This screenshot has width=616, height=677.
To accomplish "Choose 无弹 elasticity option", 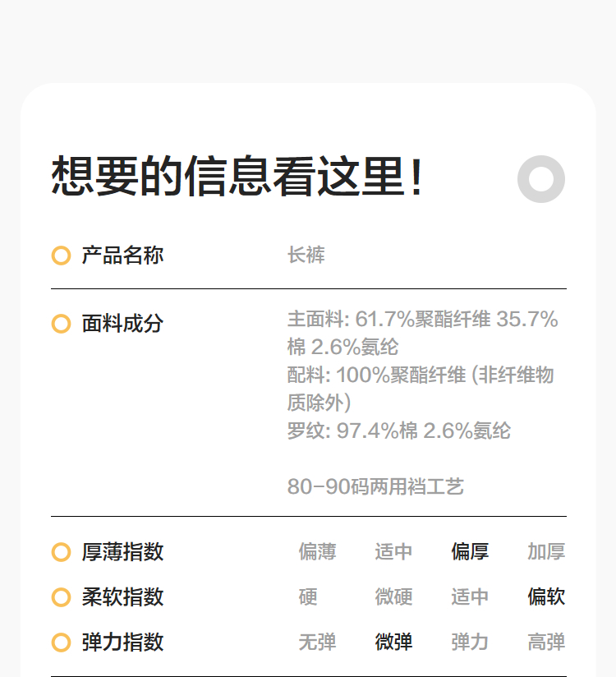I will pyautogui.click(x=317, y=642).
